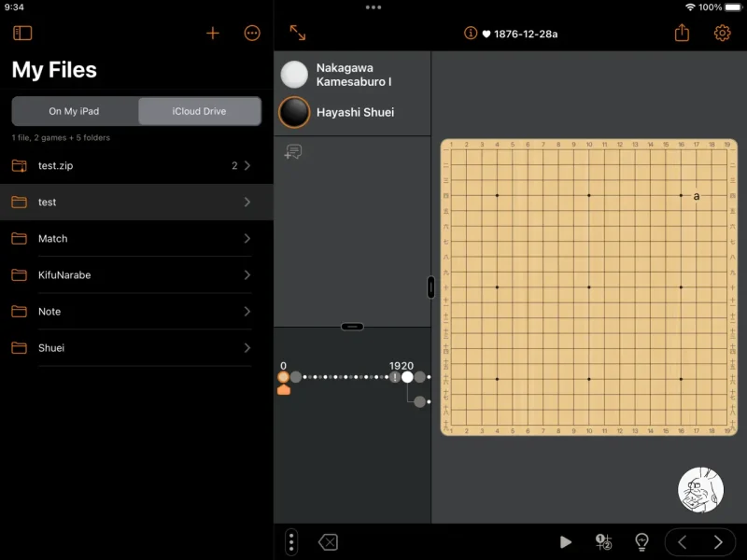
Task: Toggle the favorite heart icon
Action: [486, 34]
